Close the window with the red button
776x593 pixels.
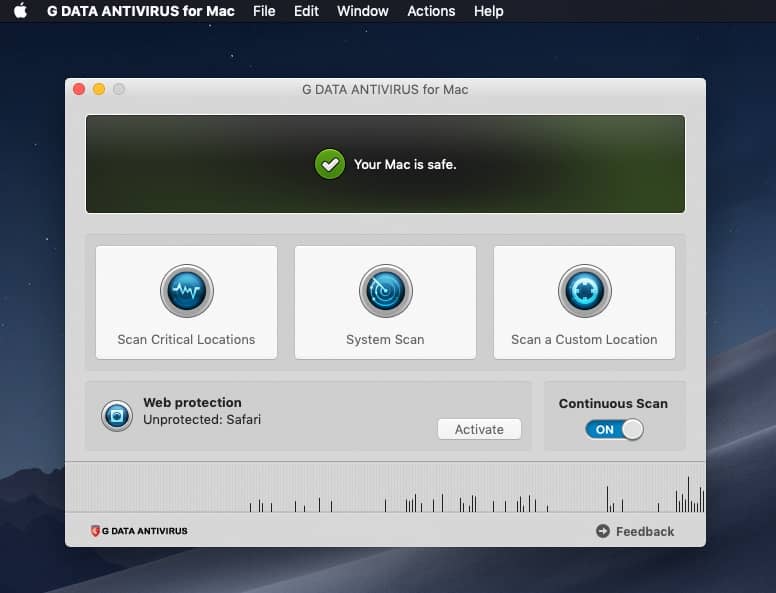pyautogui.click(x=79, y=89)
